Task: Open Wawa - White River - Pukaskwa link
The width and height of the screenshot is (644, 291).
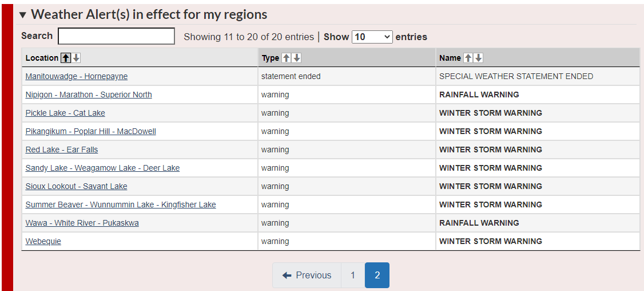Action: tap(82, 223)
